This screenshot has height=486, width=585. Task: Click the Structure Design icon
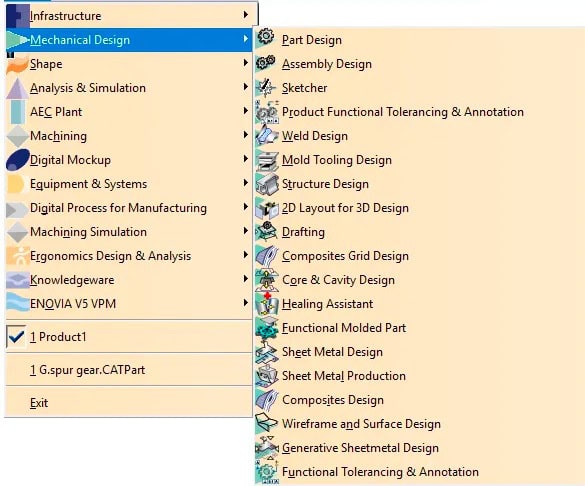coord(266,183)
